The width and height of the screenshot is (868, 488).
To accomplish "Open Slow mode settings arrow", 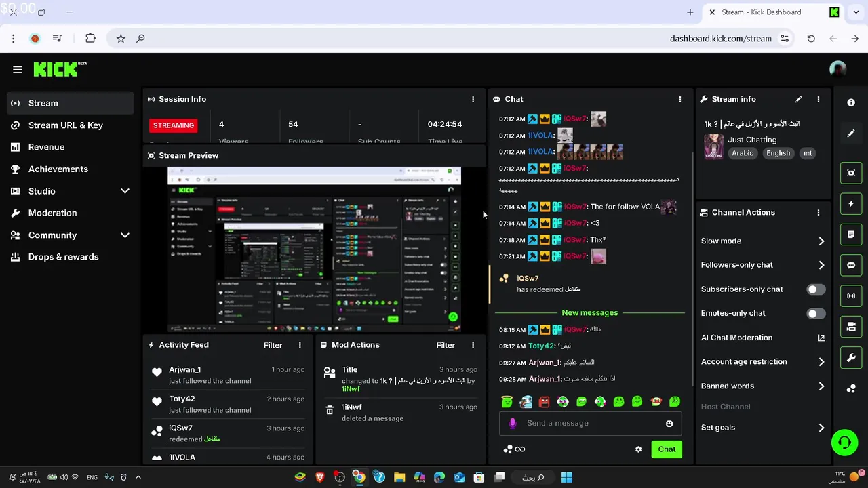I will coord(821,241).
